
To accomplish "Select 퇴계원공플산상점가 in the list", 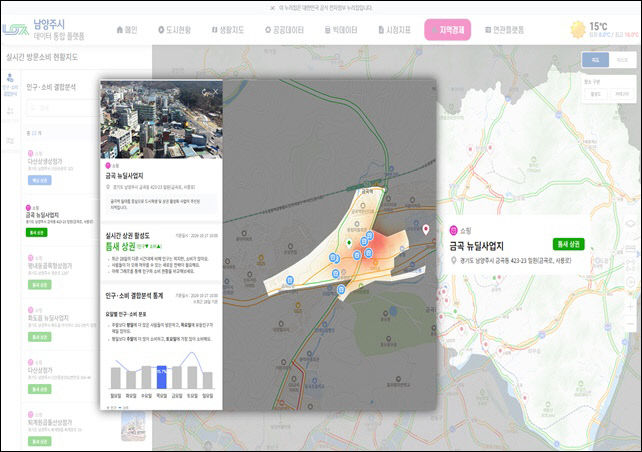I will pos(50,422).
